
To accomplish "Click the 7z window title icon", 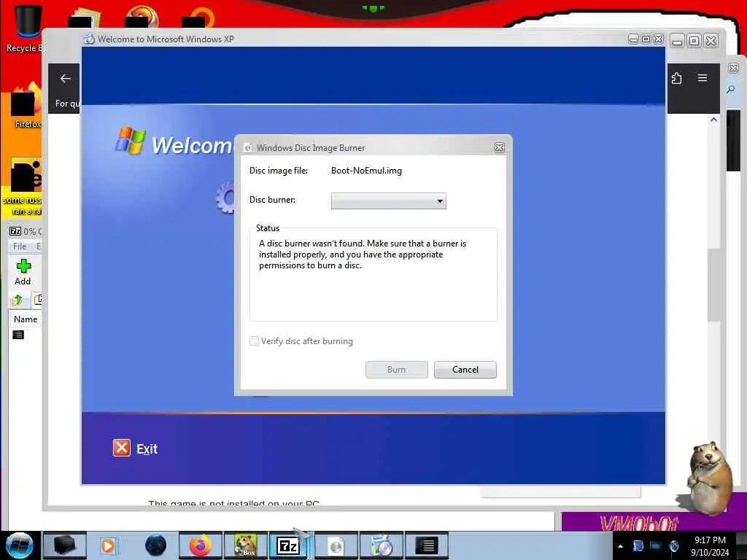I will [15, 231].
